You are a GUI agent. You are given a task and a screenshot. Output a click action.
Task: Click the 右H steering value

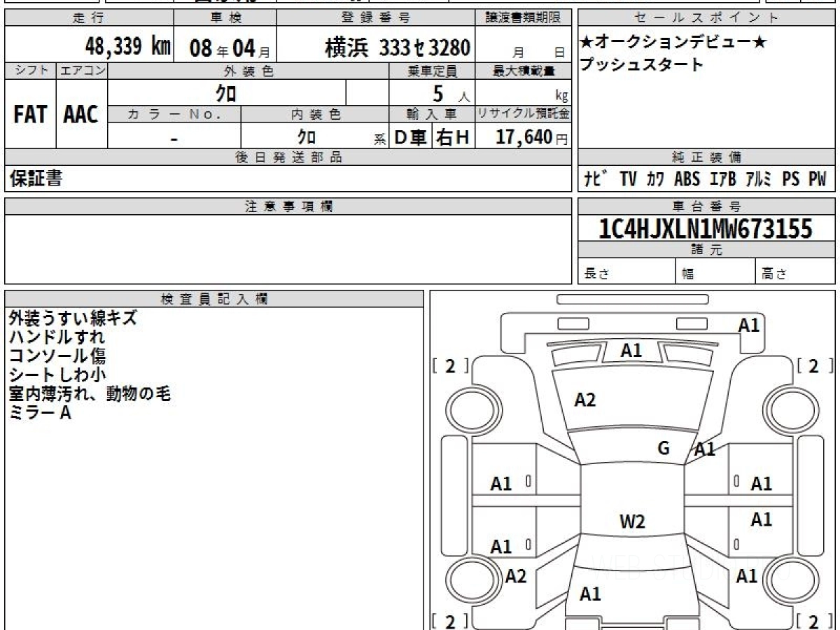click(453, 138)
